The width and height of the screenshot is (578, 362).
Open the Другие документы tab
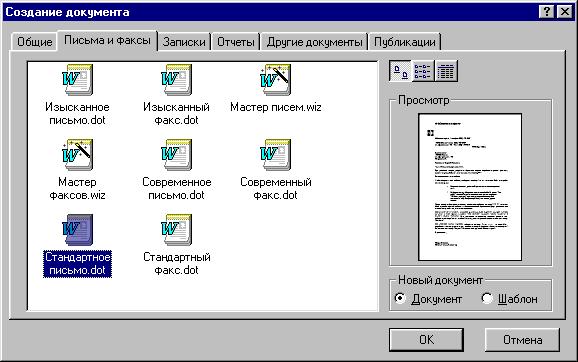click(x=314, y=42)
